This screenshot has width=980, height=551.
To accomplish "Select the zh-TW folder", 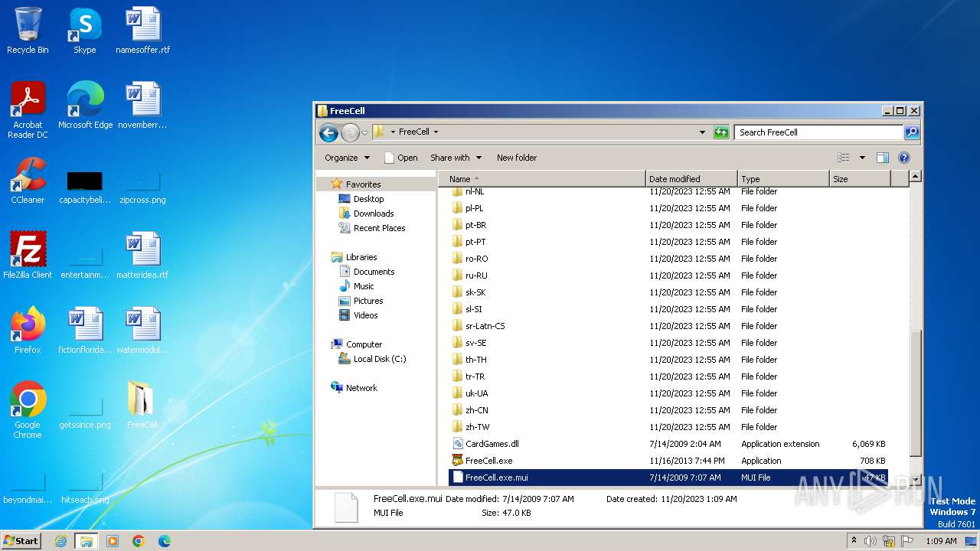I will (668, 427).
